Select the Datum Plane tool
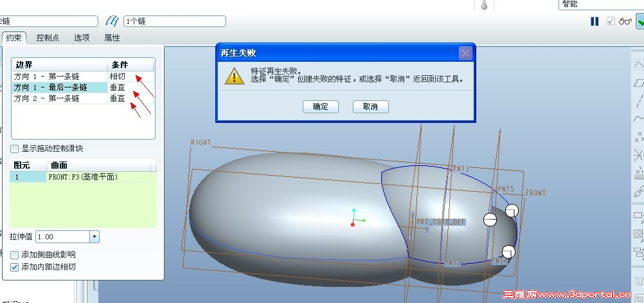This screenshot has height=303, width=644. click(638, 82)
